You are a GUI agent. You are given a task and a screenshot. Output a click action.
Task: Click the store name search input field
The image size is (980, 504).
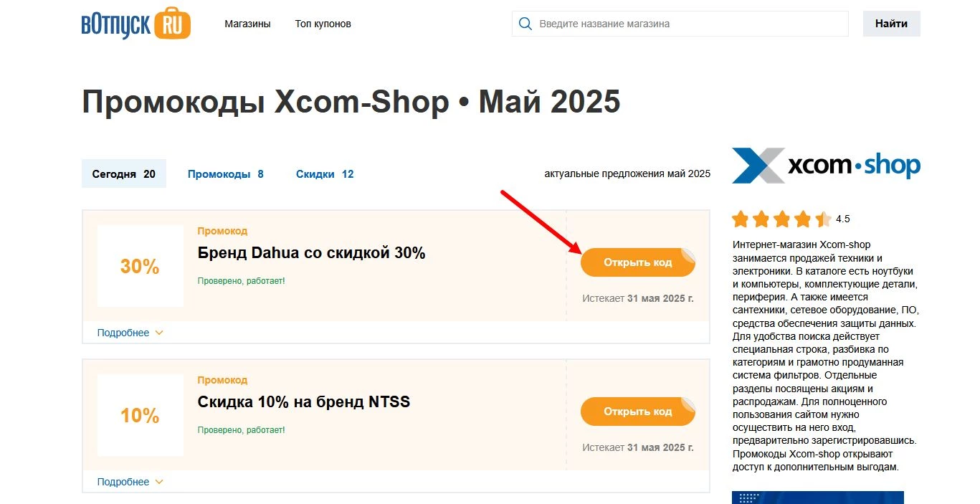point(681,23)
